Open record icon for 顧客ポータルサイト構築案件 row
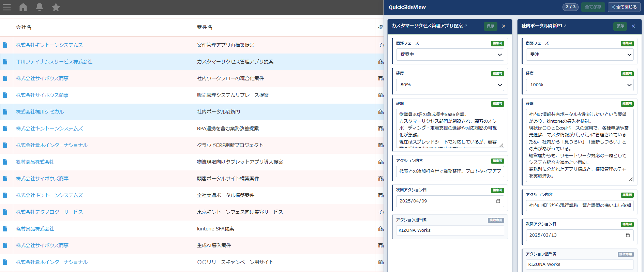 click(x=5, y=179)
